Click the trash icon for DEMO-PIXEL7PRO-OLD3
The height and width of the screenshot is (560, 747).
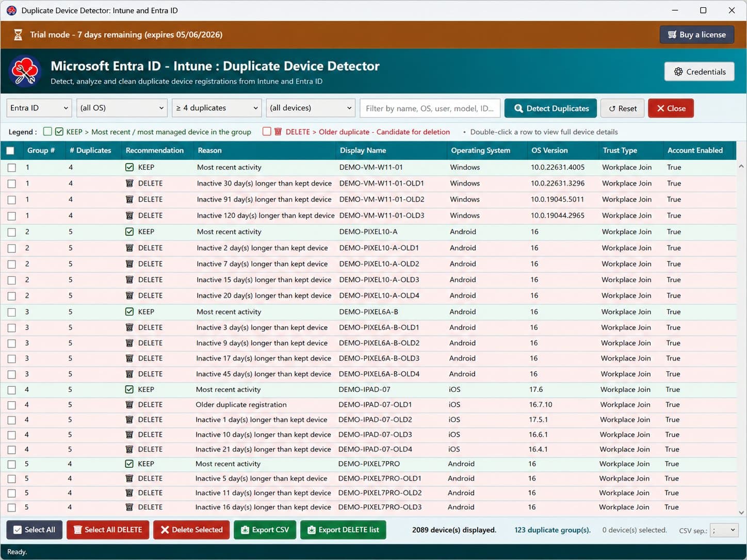click(129, 507)
